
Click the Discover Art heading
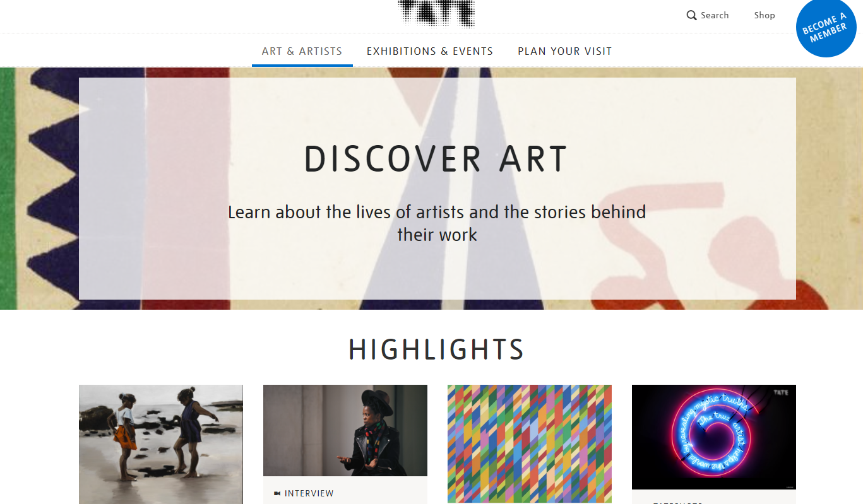click(x=436, y=159)
